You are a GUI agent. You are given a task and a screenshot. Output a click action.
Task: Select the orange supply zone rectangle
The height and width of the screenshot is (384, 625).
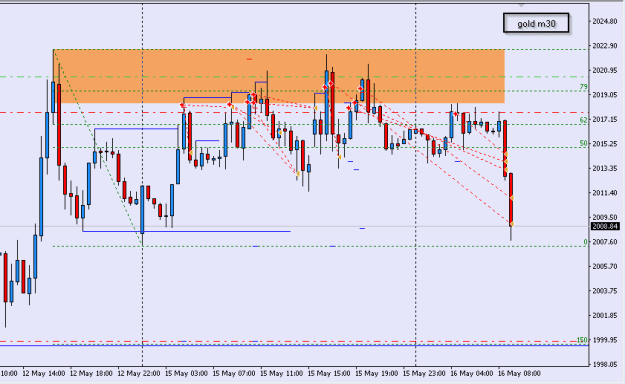[x=279, y=76]
